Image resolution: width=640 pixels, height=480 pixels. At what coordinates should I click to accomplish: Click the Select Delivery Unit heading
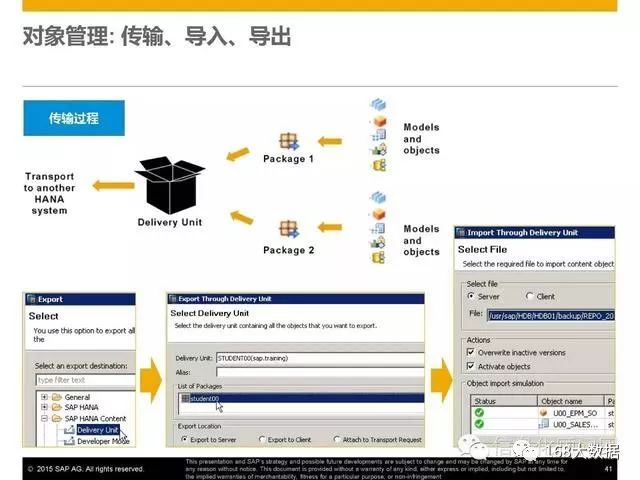pyautogui.click(x=210, y=313)
